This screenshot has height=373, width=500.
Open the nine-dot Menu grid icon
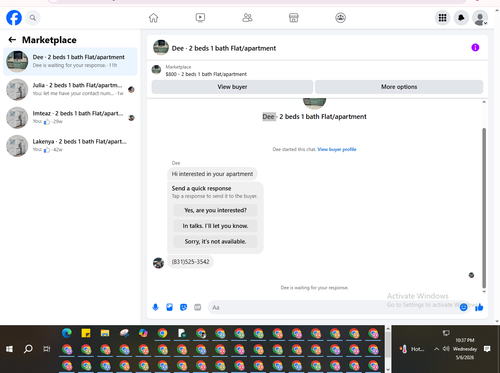pyautogui.click(x=442, y=18)
